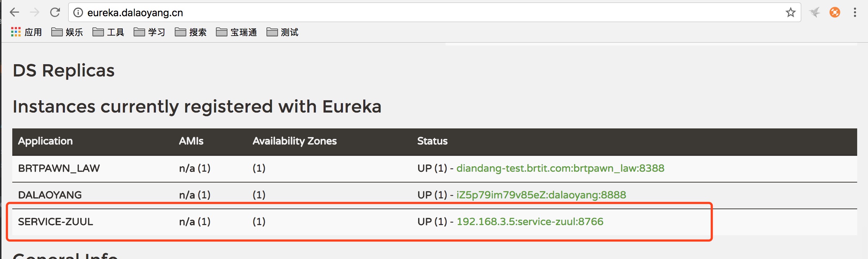Viewport: 868px width, 259px height.
Task: Open the 学习 bookmark folder
Action: pyautogui.click(x=149, y=32)
